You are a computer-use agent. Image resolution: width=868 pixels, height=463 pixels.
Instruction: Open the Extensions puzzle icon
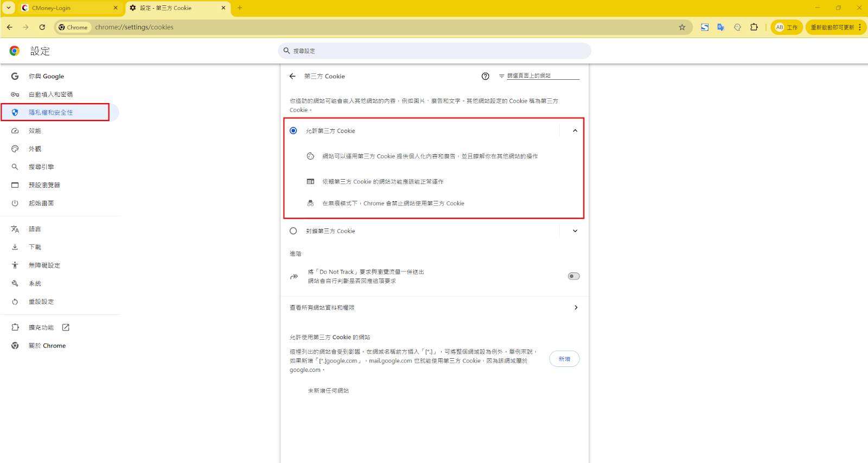coord(754,27)
